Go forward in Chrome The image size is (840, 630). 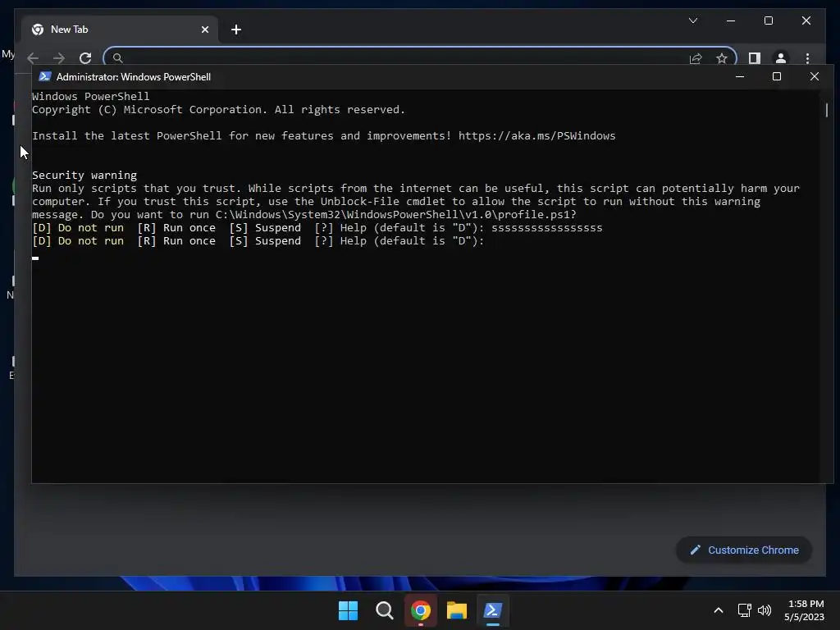(x=59, y=58)
